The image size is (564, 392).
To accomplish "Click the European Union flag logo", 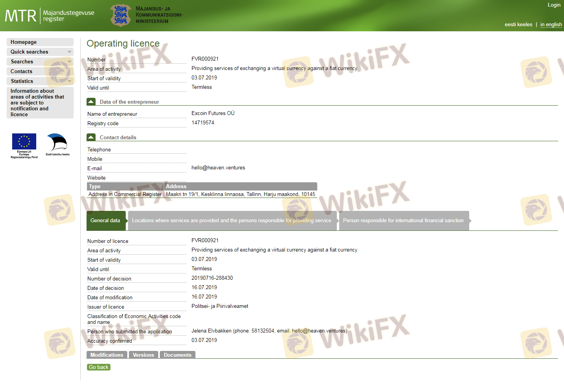I will 24,142.
